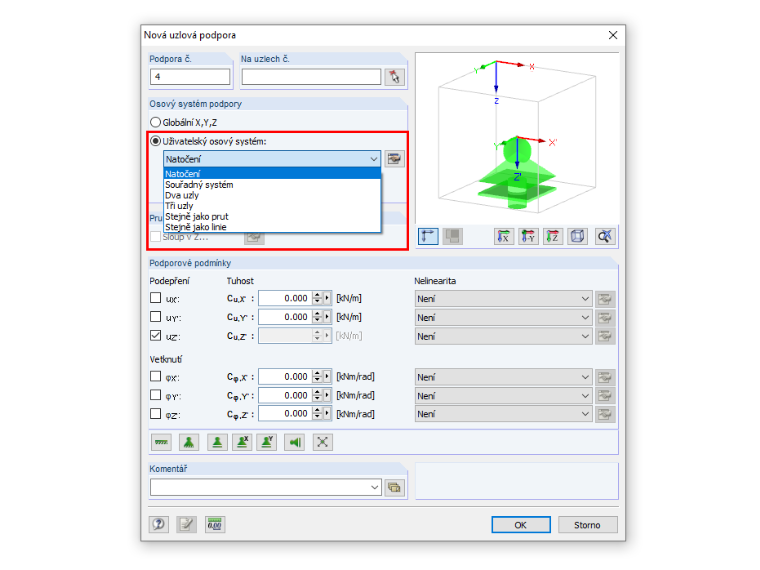Open the comment library icon beside Komentář
This screenshot has height=570, width=760.
(395, 487)
